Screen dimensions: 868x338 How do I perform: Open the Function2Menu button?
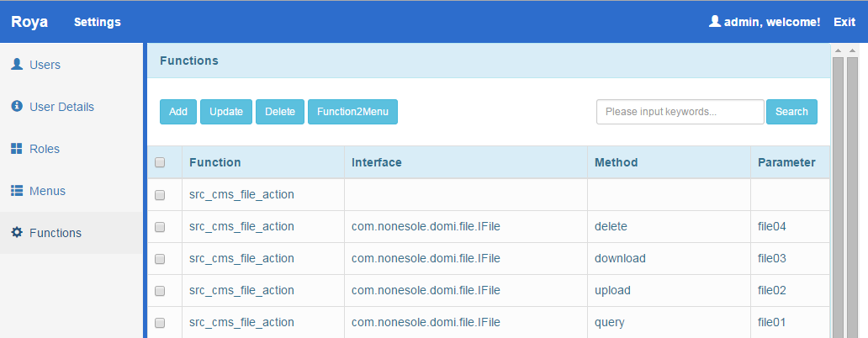point(352,112)
